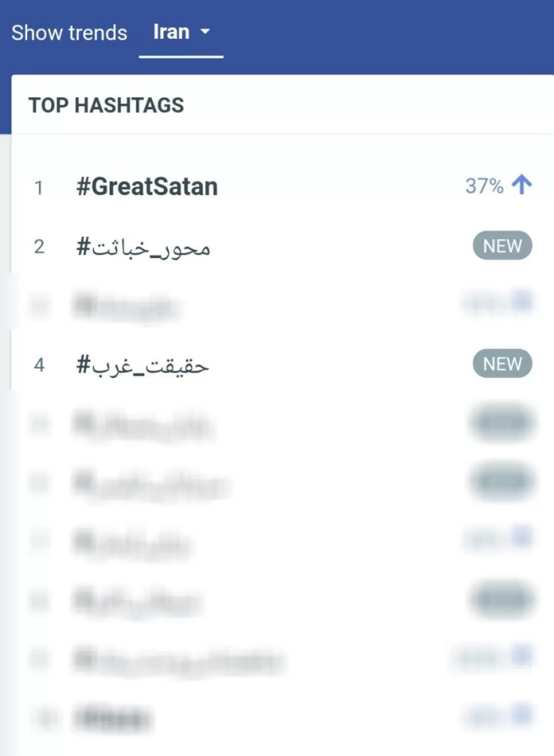Click the 37% growth figure
Image resolution: width=554 pixels, height=756 pixels.
click(x=484, y=186)
